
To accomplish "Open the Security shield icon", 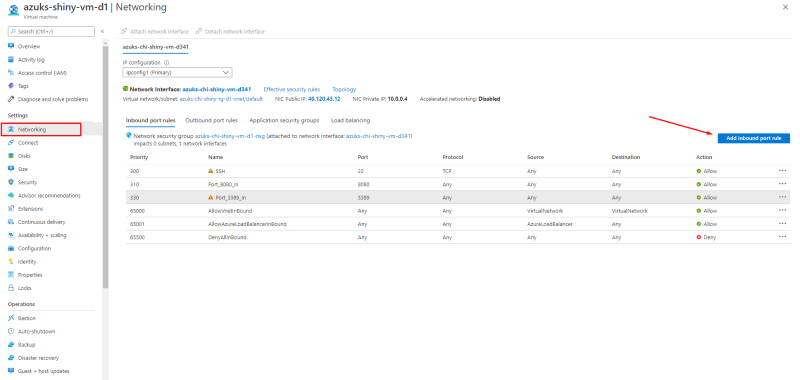I will (x=11, y=182).
